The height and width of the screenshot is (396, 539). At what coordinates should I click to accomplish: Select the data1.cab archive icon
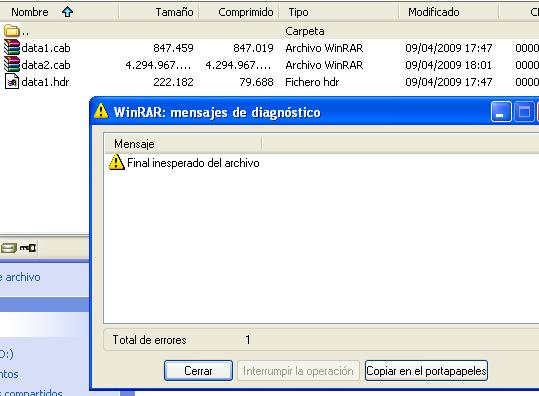tap(12, 47)
